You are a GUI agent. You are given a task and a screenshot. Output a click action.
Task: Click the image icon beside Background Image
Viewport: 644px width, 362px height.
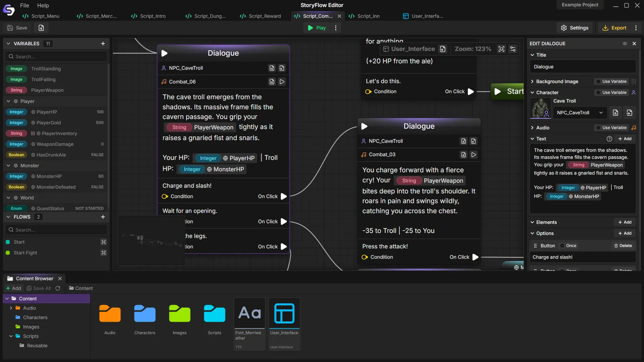point(634,81)
